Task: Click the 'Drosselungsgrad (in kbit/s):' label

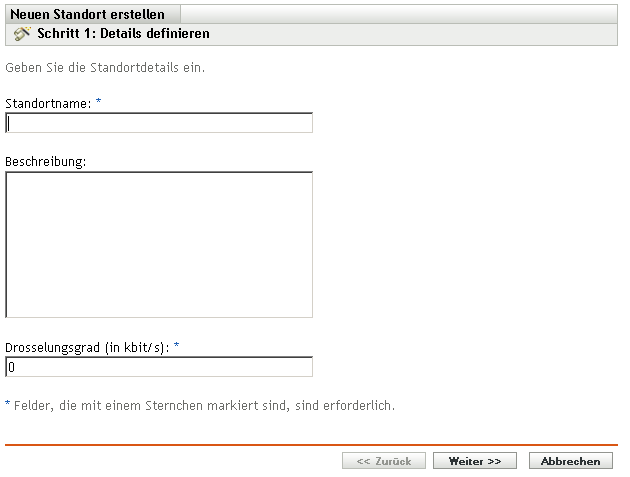Action: (88, 347)
